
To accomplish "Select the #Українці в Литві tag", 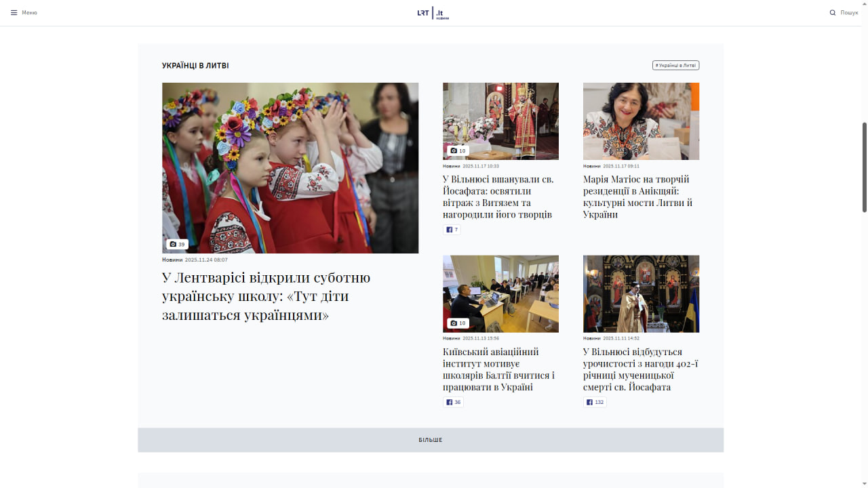I will (x=675, y=66).
